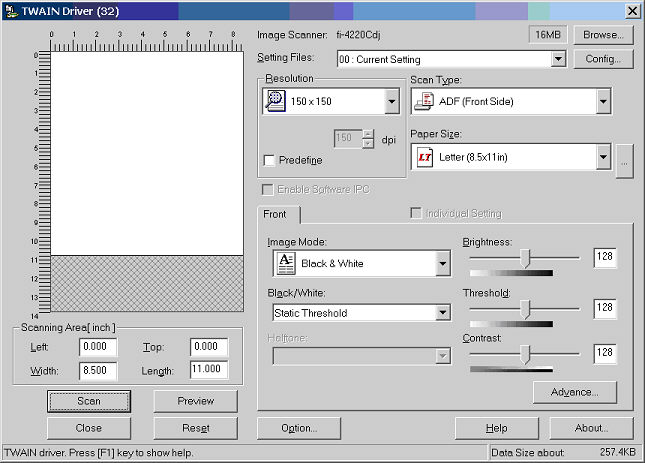Click the Brightness slider handle
Image resolution: width=645 pixels, height=463 pixels.
pyautogui.click(x=525, y=258)
